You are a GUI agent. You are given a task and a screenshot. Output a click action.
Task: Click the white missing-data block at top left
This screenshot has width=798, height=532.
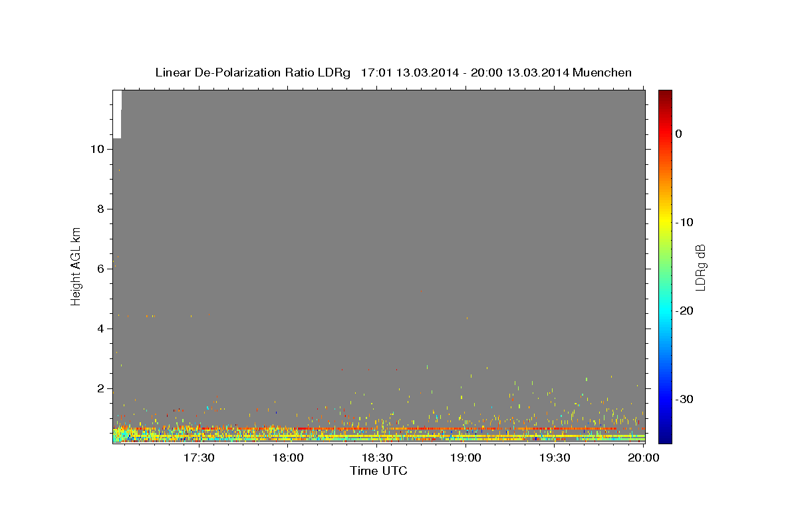(117, 114)
